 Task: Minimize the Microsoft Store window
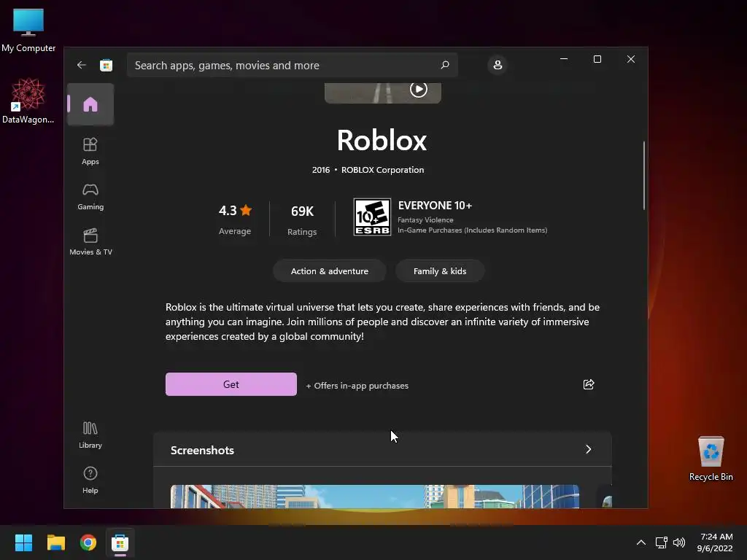[564, 59]
